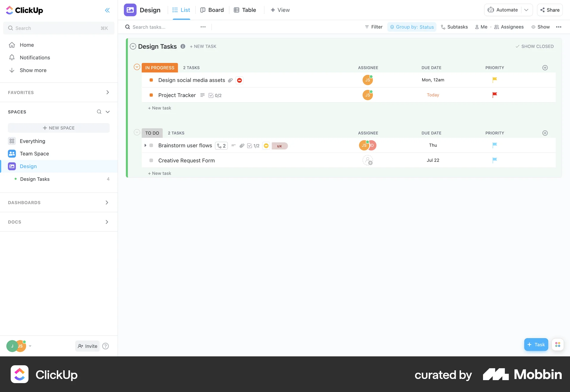Screen dimensions: 570x392
Task: Click the Share button
Action: [550, 10]
